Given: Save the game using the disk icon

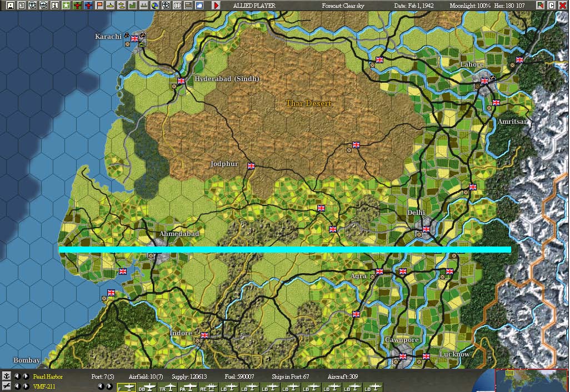Looking at the screenshot, I should [x=11, y=5].
